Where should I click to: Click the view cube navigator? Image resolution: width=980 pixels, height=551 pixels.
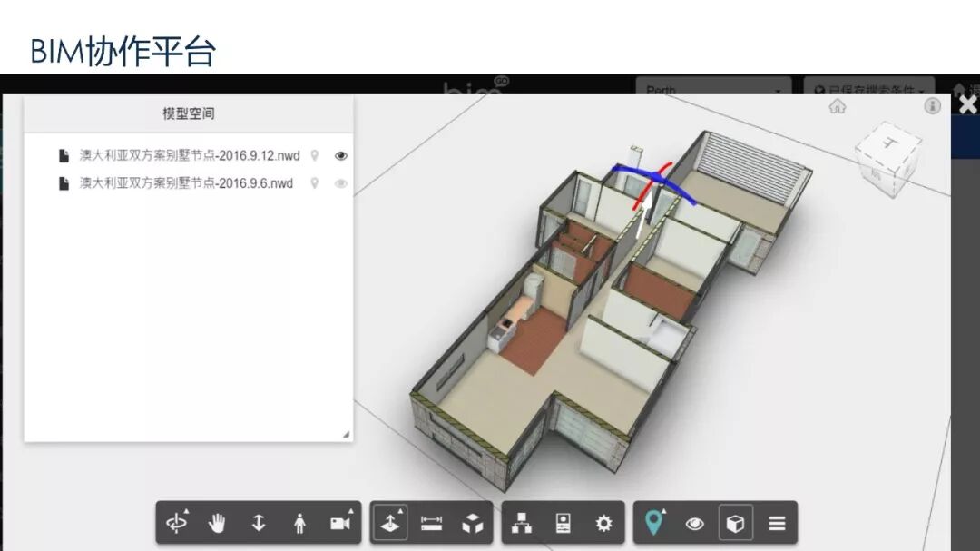click(887, 159)
